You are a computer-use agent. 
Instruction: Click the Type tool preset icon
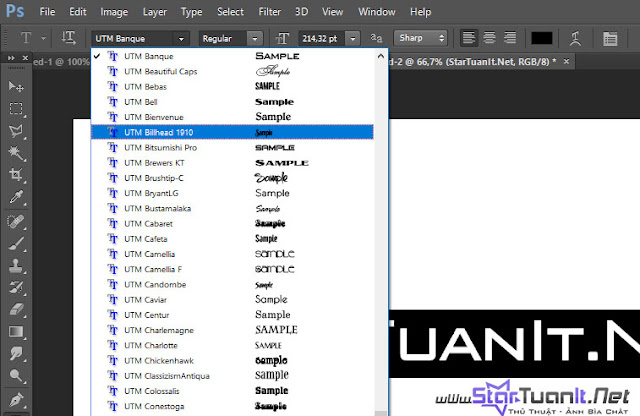[26, 38]
